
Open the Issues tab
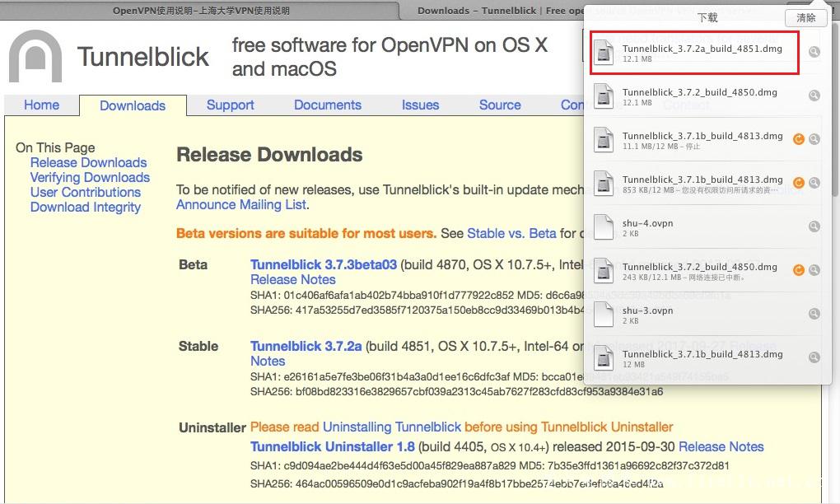point(421,105)
